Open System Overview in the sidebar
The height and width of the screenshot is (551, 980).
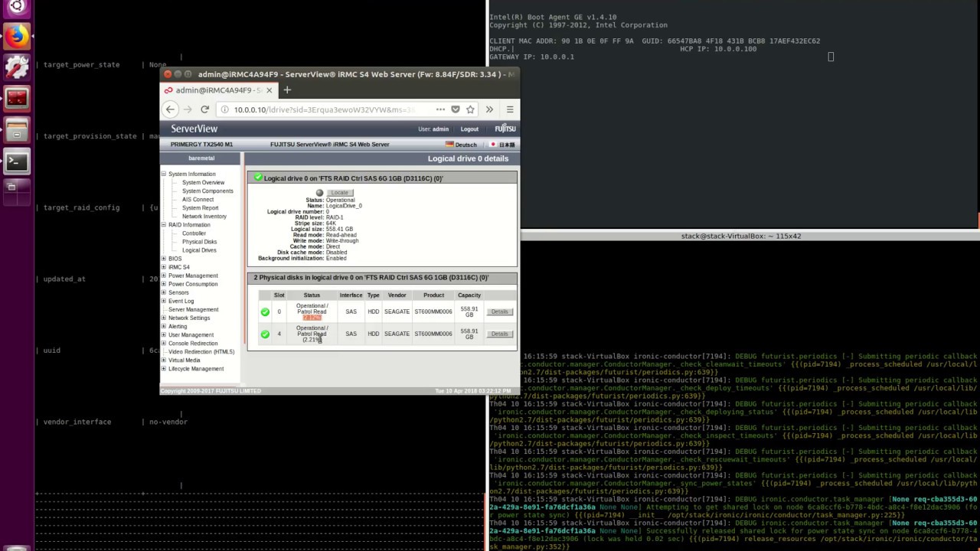tap(203, 182)
